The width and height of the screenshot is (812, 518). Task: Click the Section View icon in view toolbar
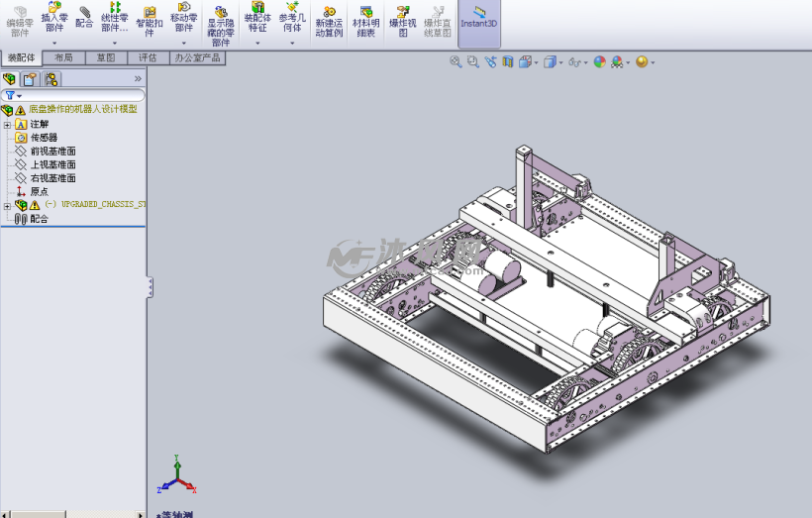[507, 61]
